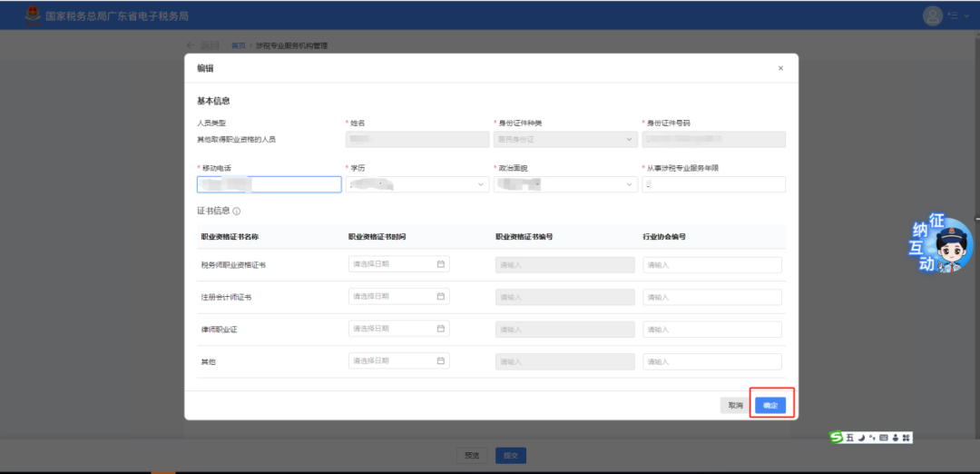This screenshot has height=474, width=980.
Task: Toggle punctuation icon on IME bar
Action: [872, 439]
